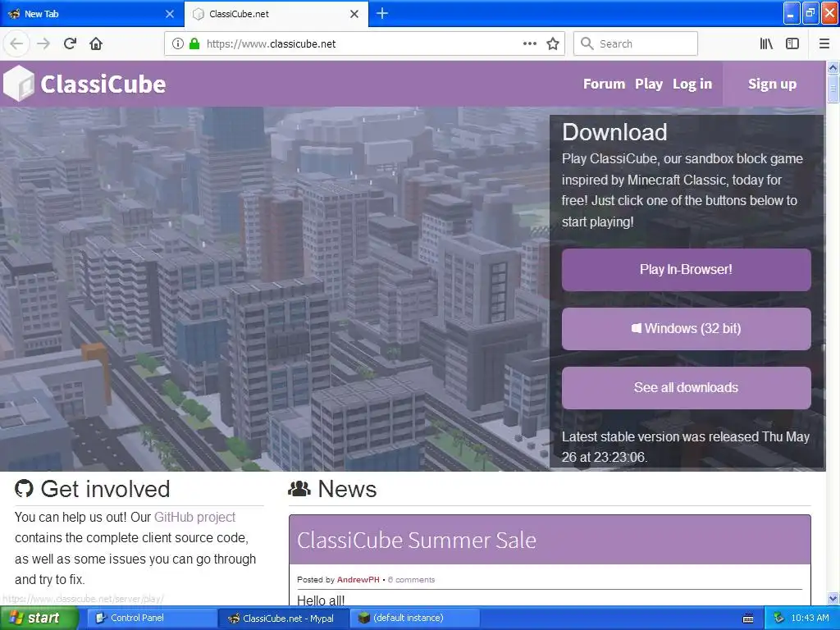
Task: Click the Sign up button
Action: pos(772,84)
